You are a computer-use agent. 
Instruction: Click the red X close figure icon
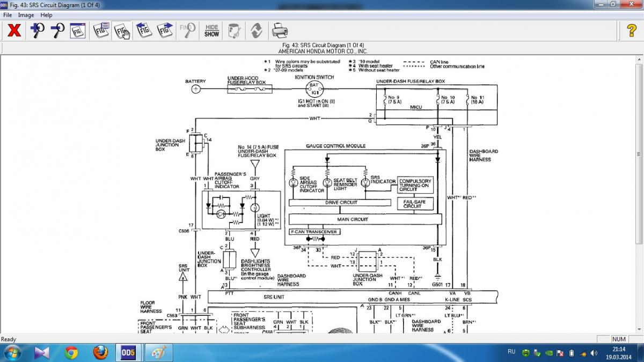click(14, 31)
